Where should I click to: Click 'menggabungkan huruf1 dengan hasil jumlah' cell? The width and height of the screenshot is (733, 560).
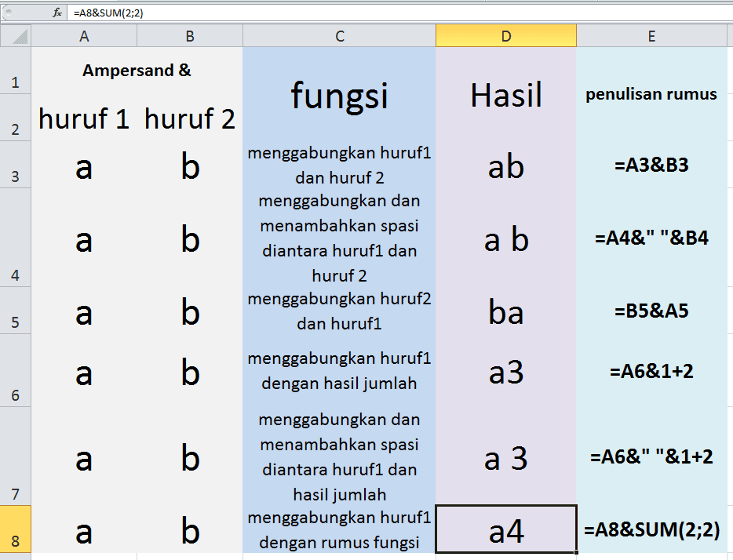339,370
